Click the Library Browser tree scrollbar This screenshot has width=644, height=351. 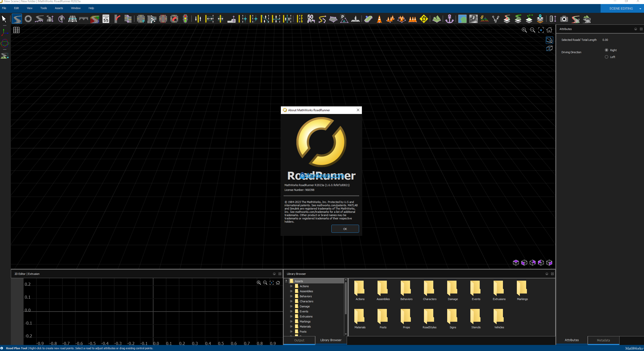coord(346,298)
